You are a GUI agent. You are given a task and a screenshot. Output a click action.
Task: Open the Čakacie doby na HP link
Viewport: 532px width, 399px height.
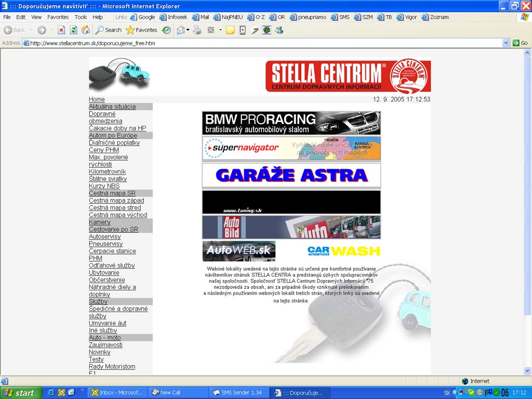(117, 128)
